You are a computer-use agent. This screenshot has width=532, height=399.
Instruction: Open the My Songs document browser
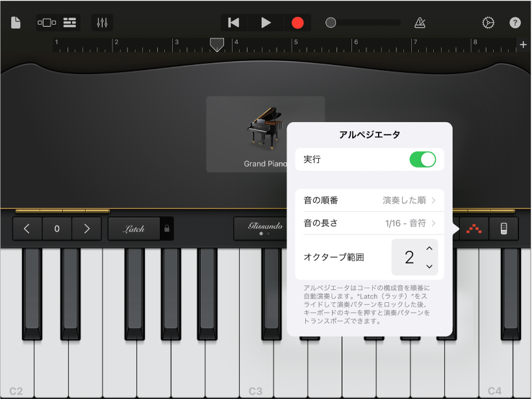point(16,22)
